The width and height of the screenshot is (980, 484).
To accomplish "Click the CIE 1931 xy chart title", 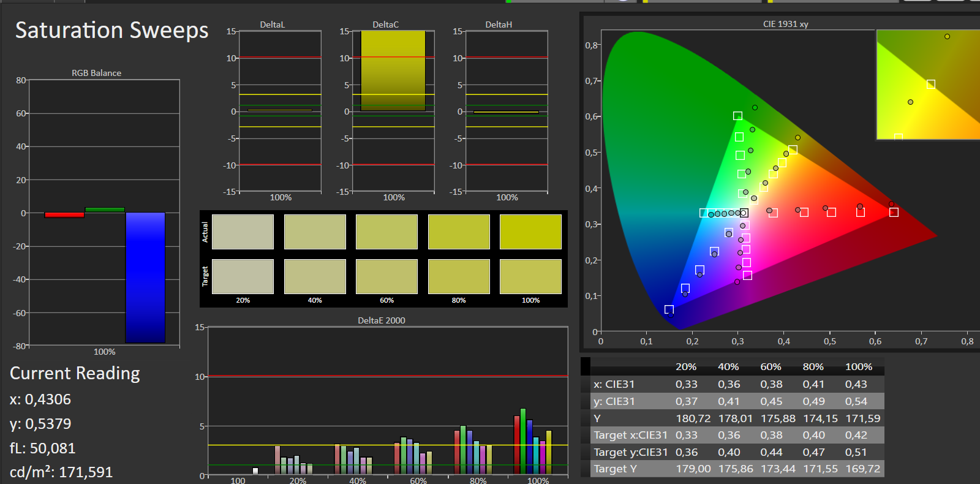I will click(785, 24).
